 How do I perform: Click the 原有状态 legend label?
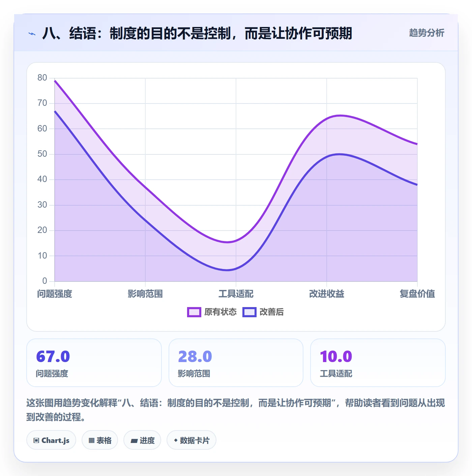(220, 312)
